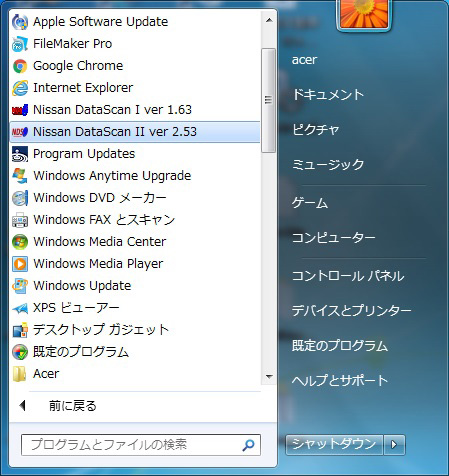
Task: Click the Apple Software Update icon
Action: point(20,22)
